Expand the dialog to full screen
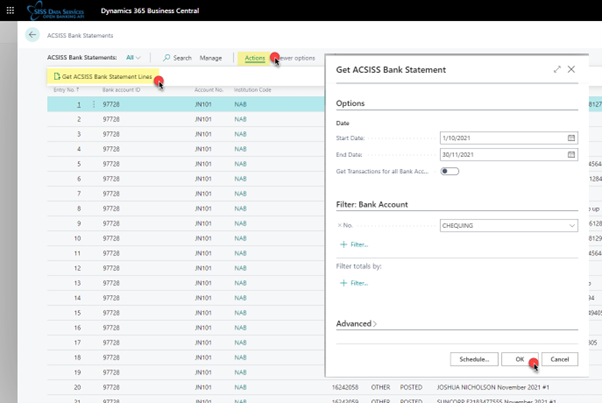 pos(557,69)
